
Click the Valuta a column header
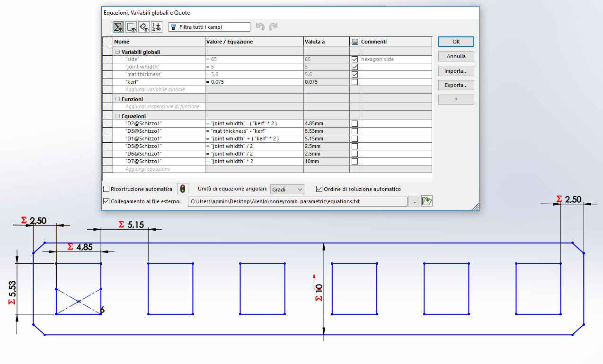[326, 42]
